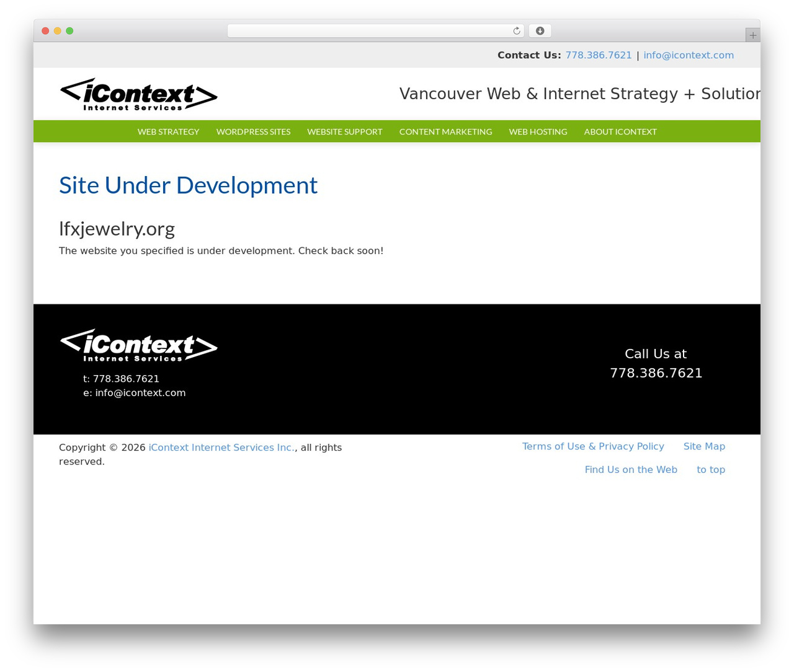Click the red close window button

tap(45, 31)
